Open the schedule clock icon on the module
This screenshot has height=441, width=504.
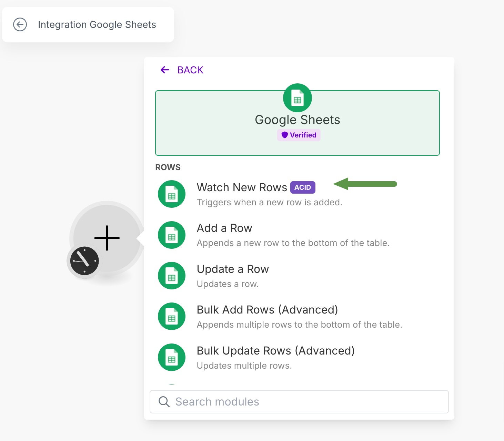[x=84, y=261]
